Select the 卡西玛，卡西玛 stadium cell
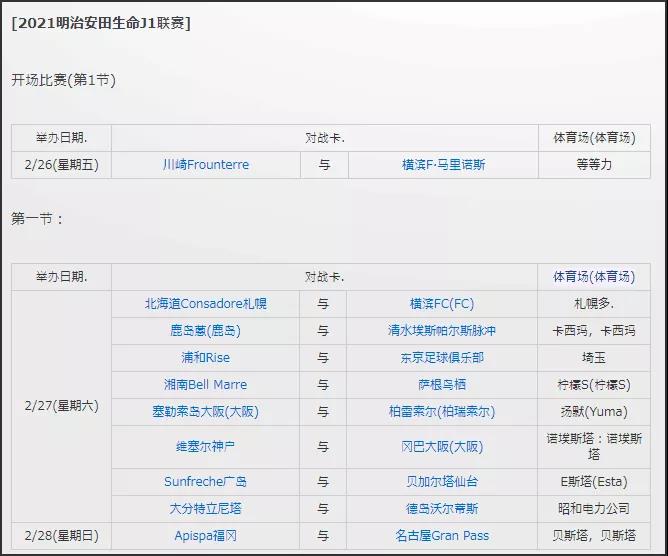668x556 pixels. pyautogui.click(x=594, y=331)
